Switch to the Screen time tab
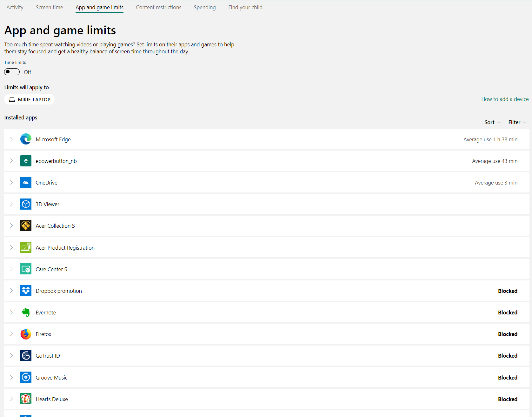The width and height of the screenshot is (532, 417). click(x=50, y=7)
